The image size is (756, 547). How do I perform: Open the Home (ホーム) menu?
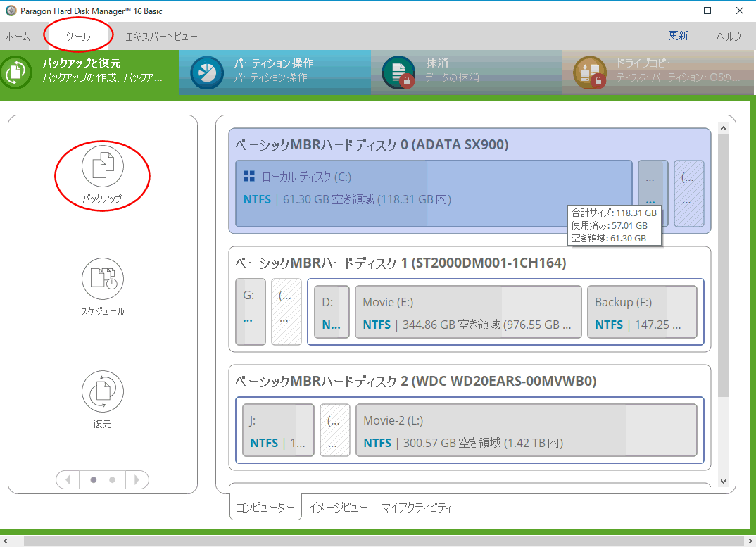[x=18, y=36]
